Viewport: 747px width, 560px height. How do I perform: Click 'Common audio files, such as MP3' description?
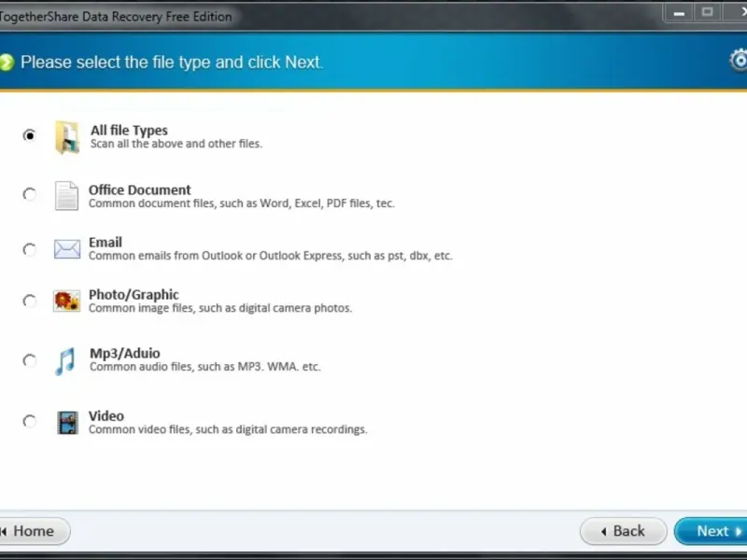coord(205,367)
